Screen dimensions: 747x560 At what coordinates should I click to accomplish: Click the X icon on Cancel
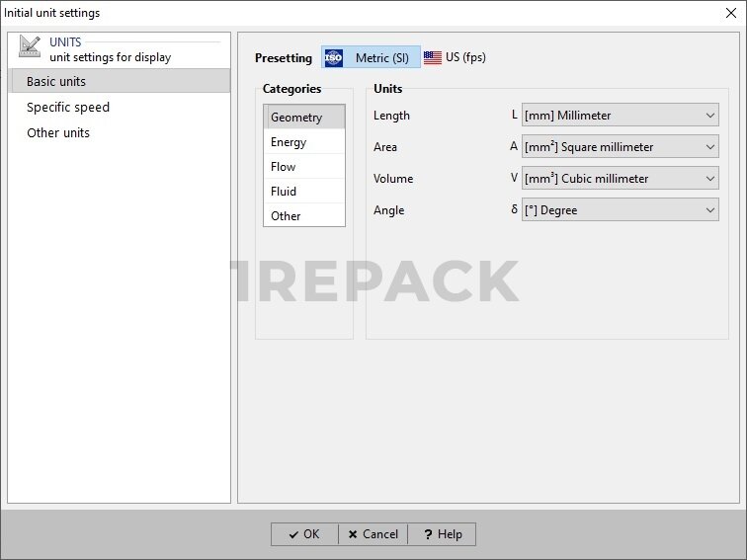[x=353, y=534]
